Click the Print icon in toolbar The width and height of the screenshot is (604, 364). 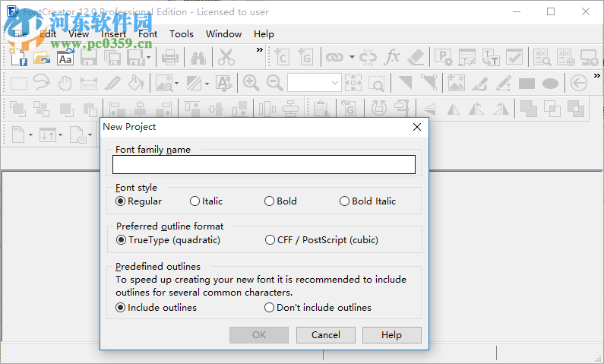[x=170, y=58]
